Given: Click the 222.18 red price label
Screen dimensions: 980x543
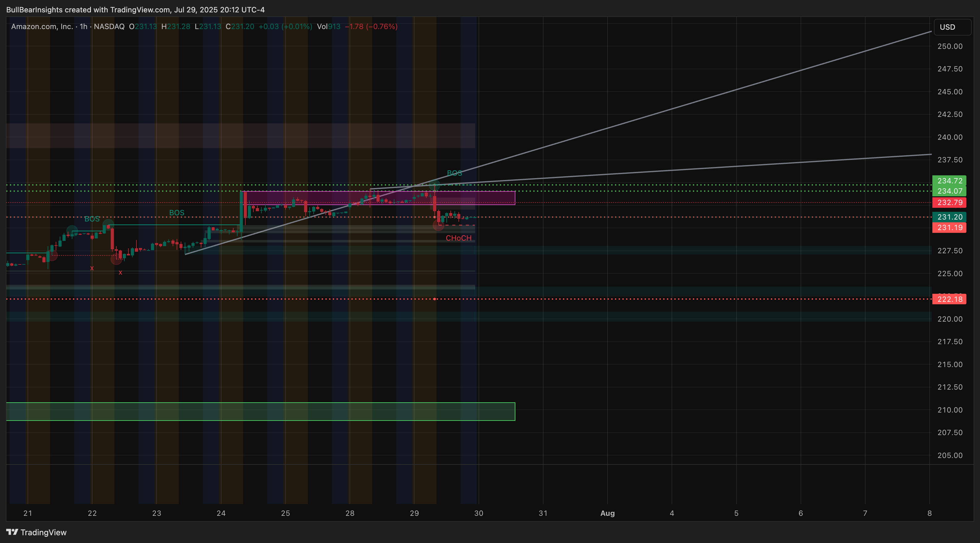Looking at the screenshot, I should 949,299.
